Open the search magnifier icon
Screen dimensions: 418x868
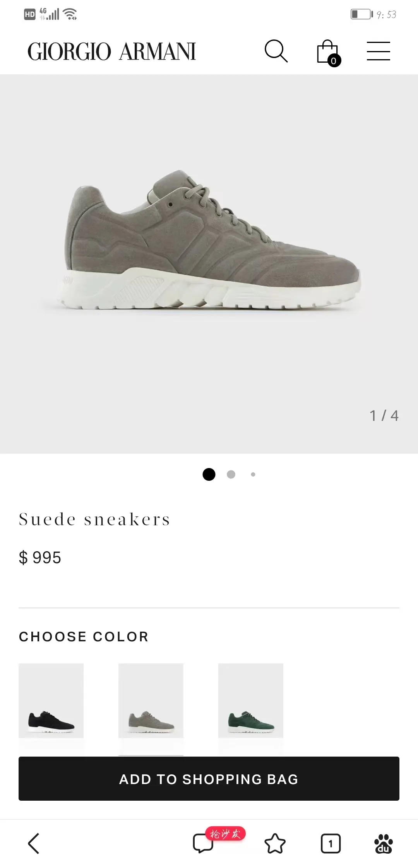(276, 51)
